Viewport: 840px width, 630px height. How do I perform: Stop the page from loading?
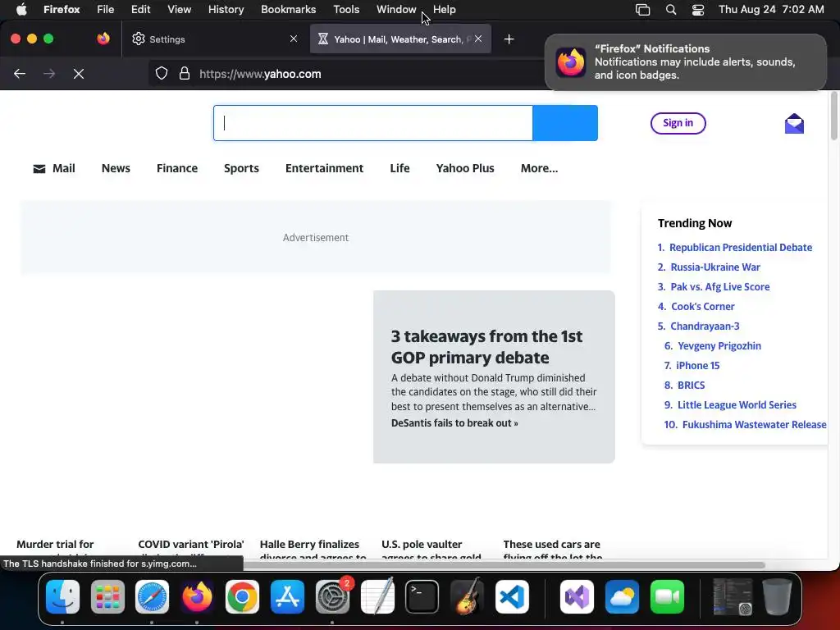click(x=79, y=74)
